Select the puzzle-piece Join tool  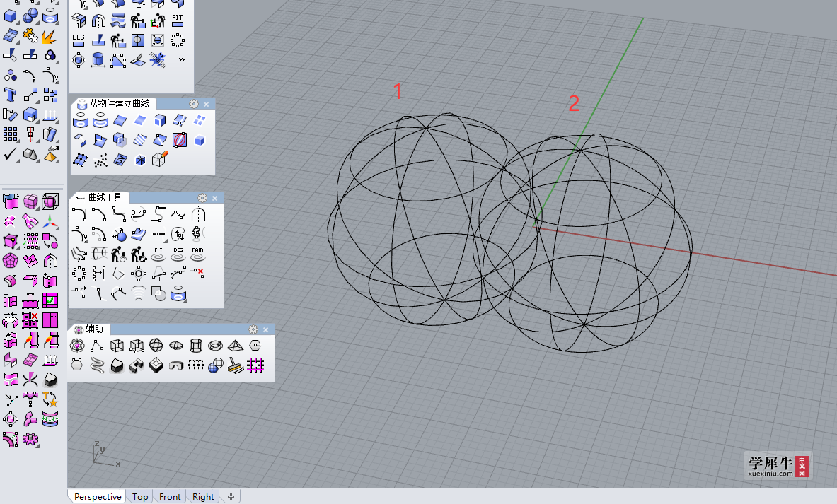30,36
